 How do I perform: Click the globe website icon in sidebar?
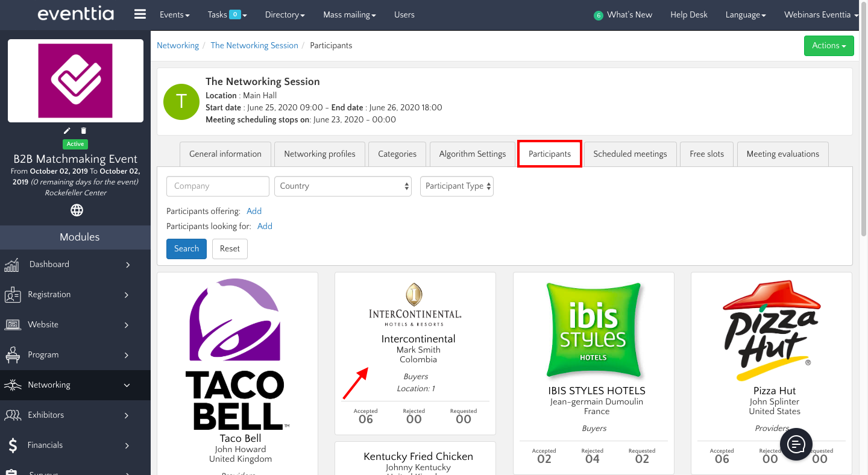[x=77, y=210]
